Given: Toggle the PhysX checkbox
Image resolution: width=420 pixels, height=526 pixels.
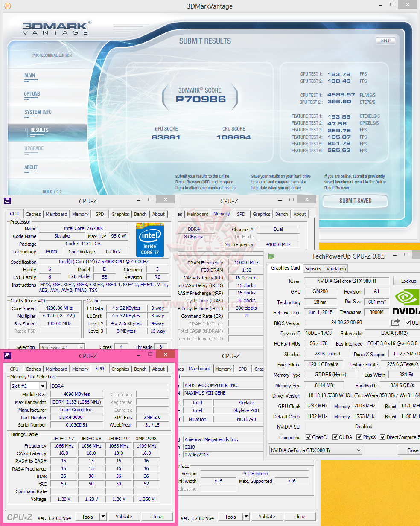Looking at the screenshot, I should [x=359, y=437].
